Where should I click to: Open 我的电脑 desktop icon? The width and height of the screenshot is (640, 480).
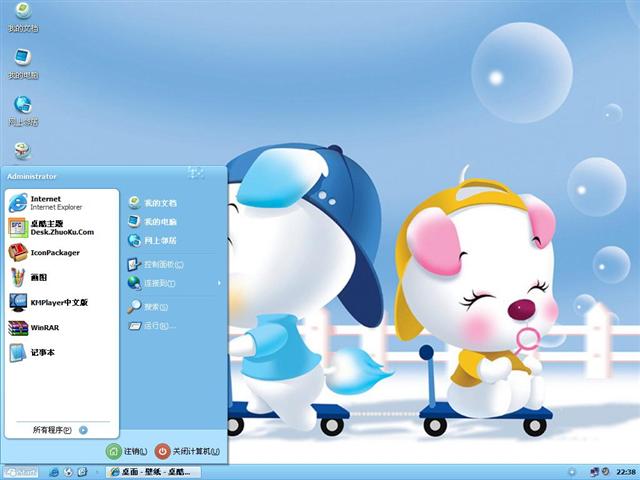23,64
